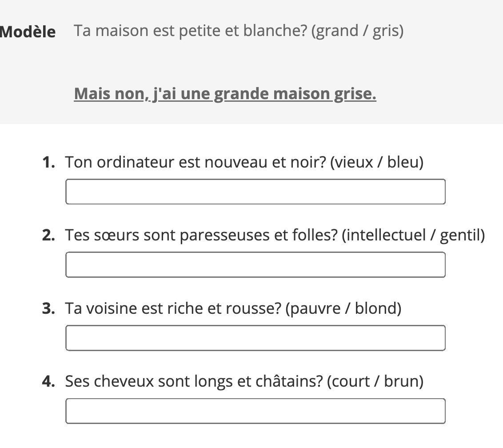Click the model question "Ta maison est petite et blanche?"
The image size is (503, 448).
pyautogui.click(x=190, y=31)
